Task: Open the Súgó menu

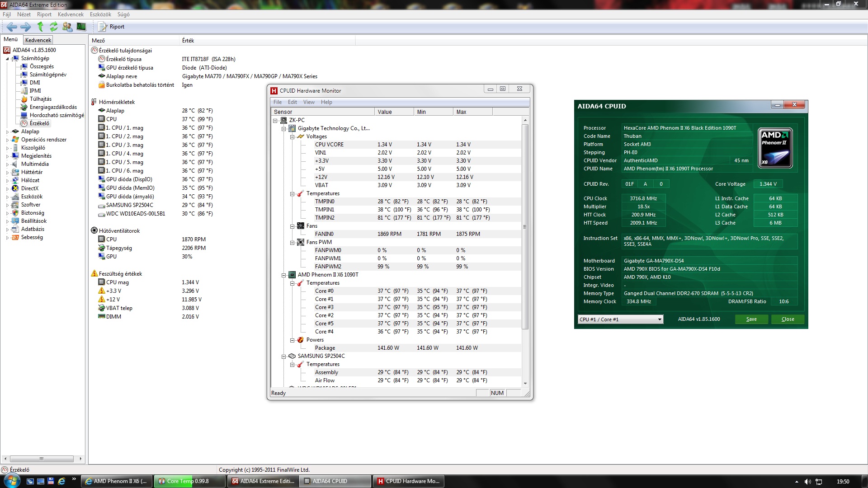Action: pos(123,14)
